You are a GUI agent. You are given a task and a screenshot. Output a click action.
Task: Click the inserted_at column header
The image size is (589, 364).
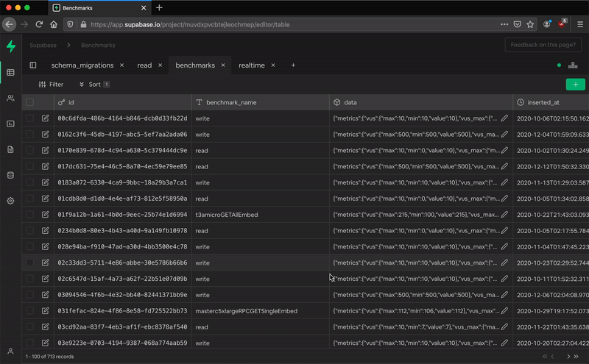coord(551,102)
